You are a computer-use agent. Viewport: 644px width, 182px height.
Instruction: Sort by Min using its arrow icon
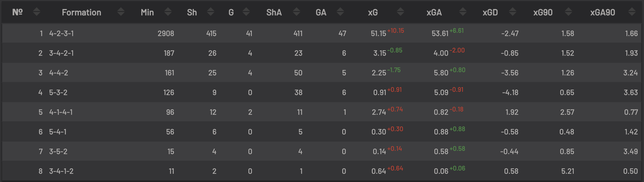point(168,12)
